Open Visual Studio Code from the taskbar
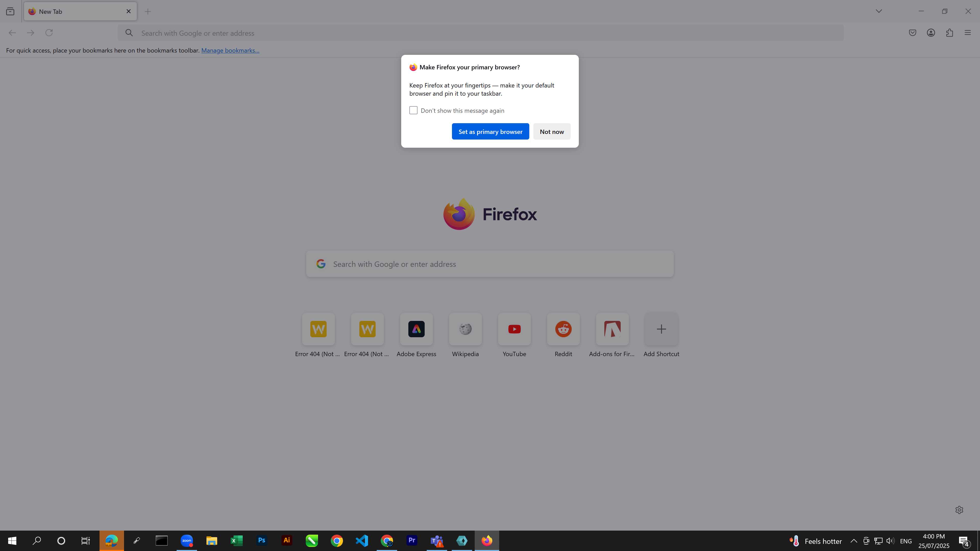 click(362, 541)
